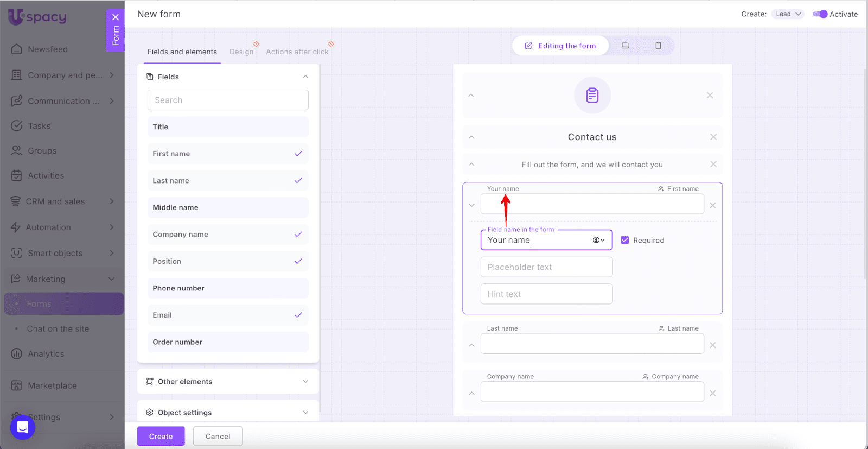The image size is (868, 449).
Task: Toggle the Activate switch
Action: (820, 14)
